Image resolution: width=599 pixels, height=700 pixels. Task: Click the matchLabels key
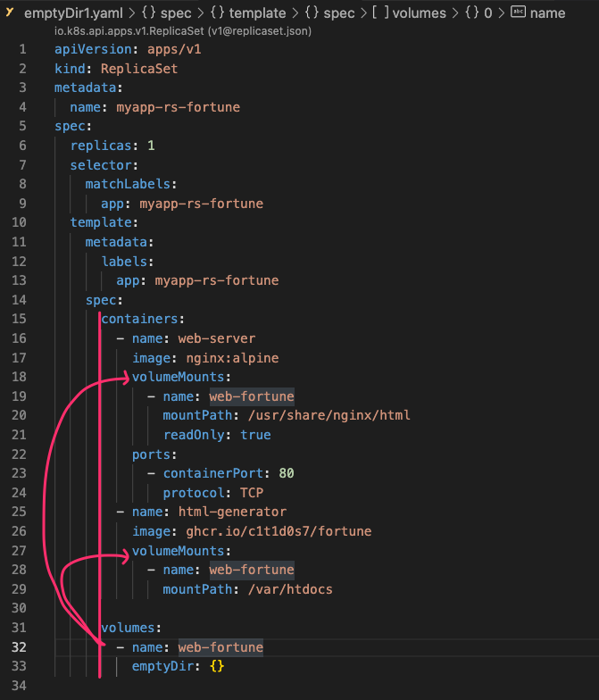[x=129, y=184]
